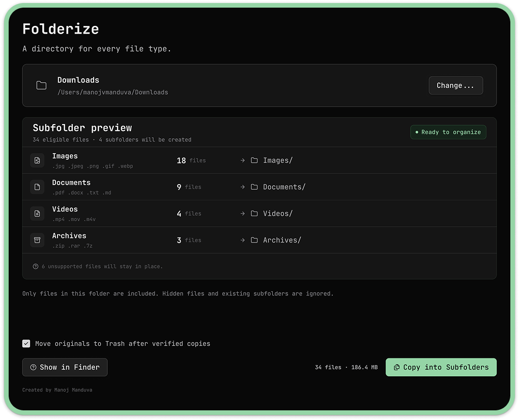The height and width of the screenshot is (420, 519).
Task: Click the Documents/ destination name
Action: pos(284,187)
